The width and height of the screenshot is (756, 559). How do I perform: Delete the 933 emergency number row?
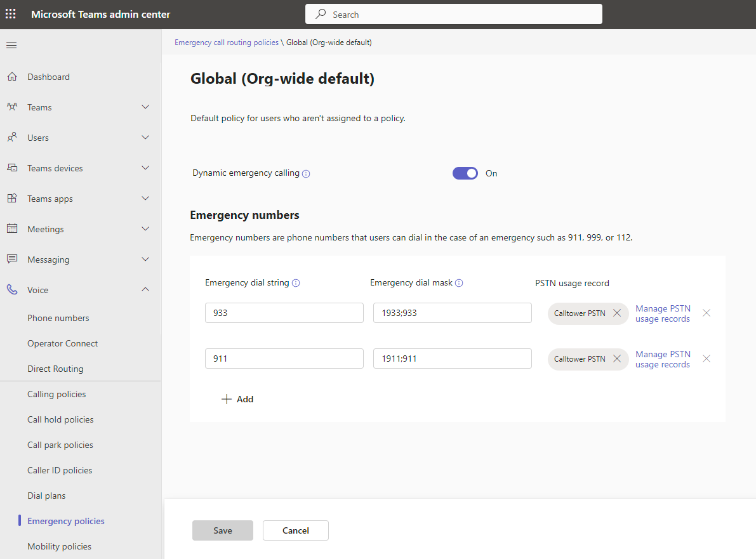[x=706, y=313]
